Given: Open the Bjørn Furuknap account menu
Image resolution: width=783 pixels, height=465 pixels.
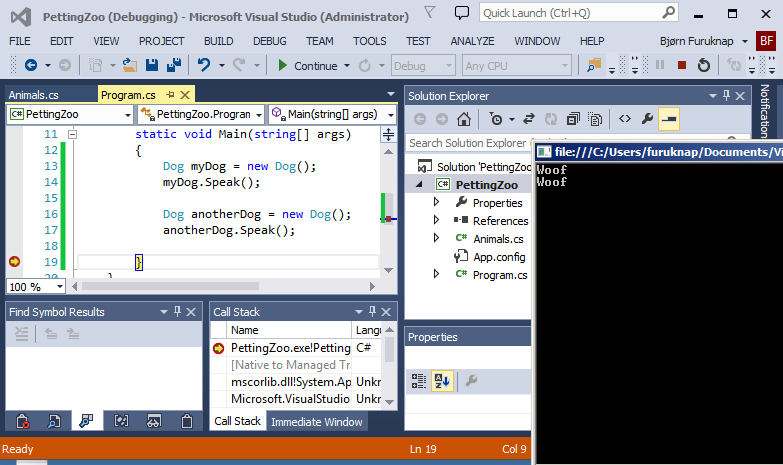Looking at the screenshot, I should pyautogui.click(x=704, y=41).
